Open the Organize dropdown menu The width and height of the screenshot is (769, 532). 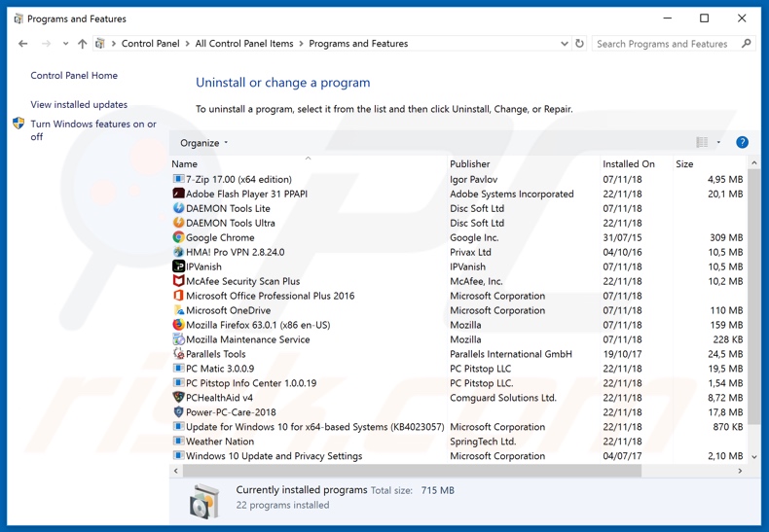(x=203, y=143)
